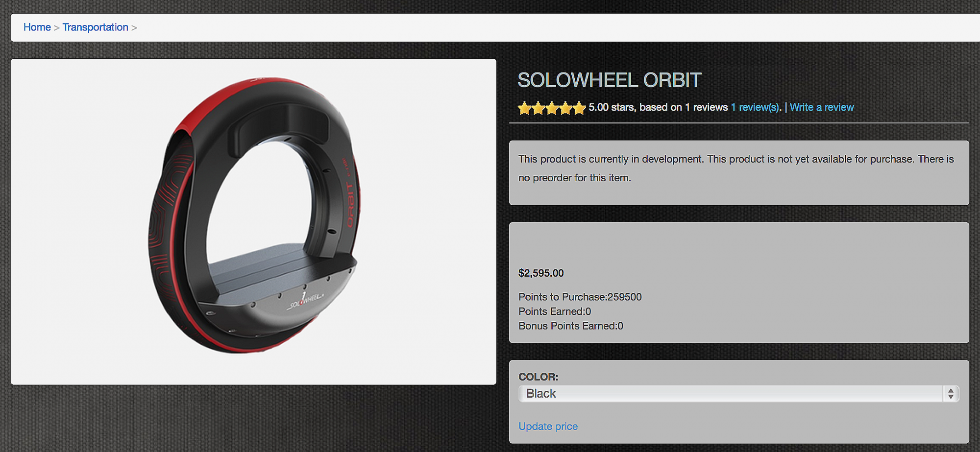Screen dimensions: 980x452
Task: Open the 1 review(s) link
Action: coord(756,107)
